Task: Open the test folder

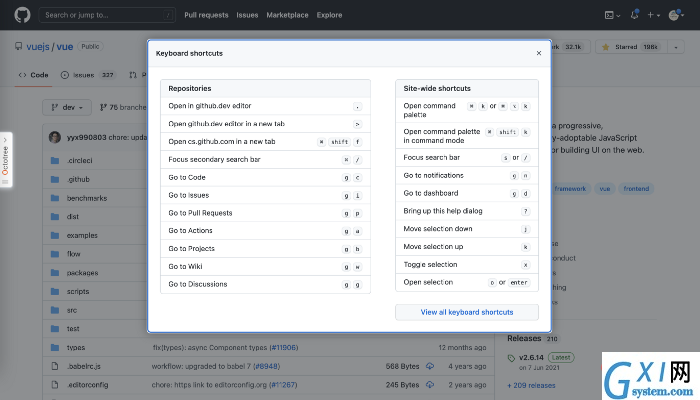Action: (73, 329)
